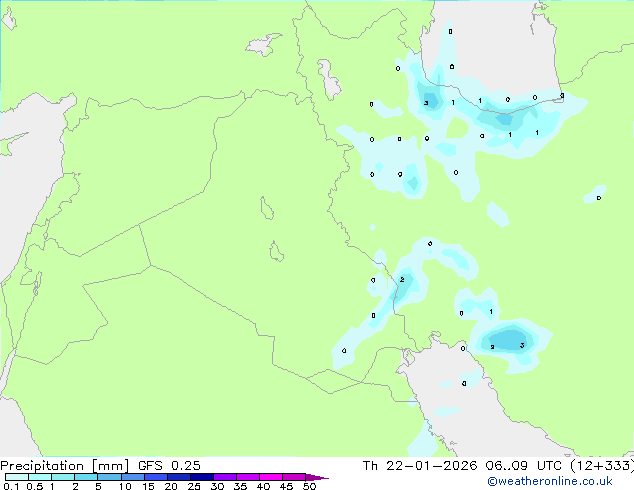The image size is (634, 490).
Task: Click the Dead Sea on the map
Action: [37, 285]
